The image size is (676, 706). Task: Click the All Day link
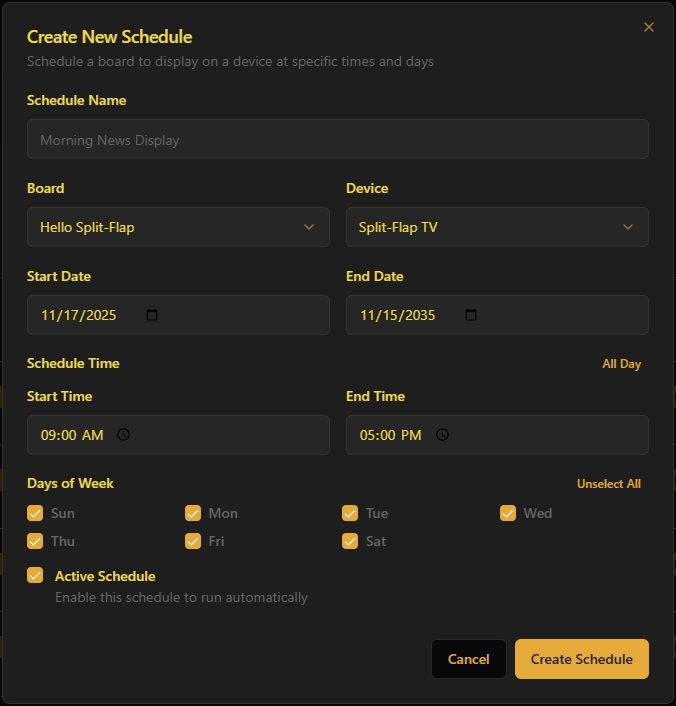[x=621, y=364]
